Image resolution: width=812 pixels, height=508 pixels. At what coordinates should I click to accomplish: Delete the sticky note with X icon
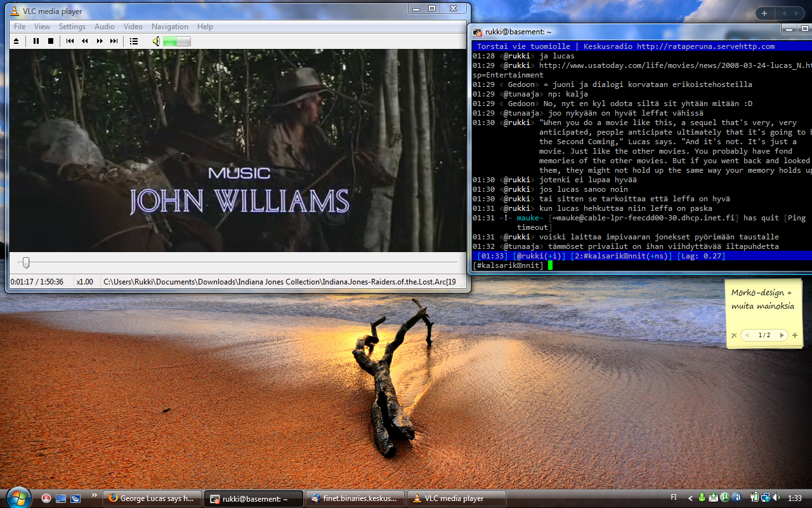pyautogui.click(x=734, y=335)
